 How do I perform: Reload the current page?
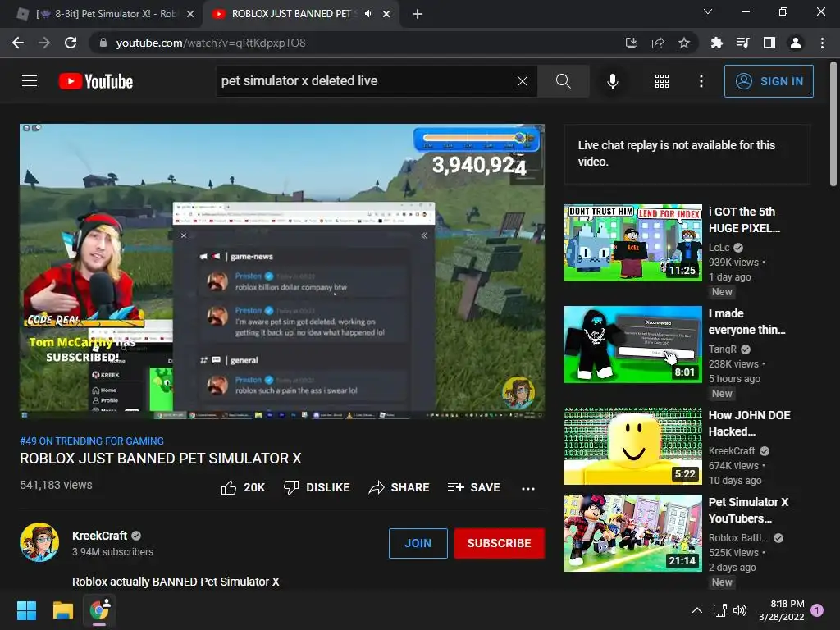(x=71, y=43)
